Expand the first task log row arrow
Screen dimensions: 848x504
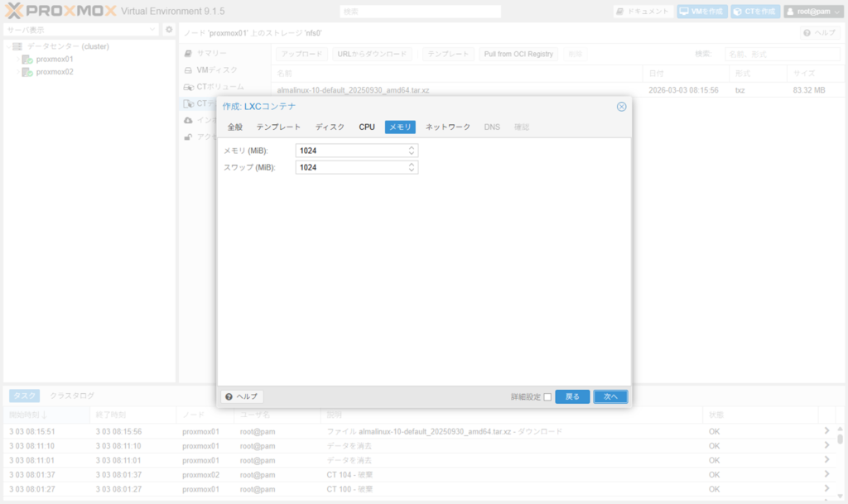pos(826,431)
